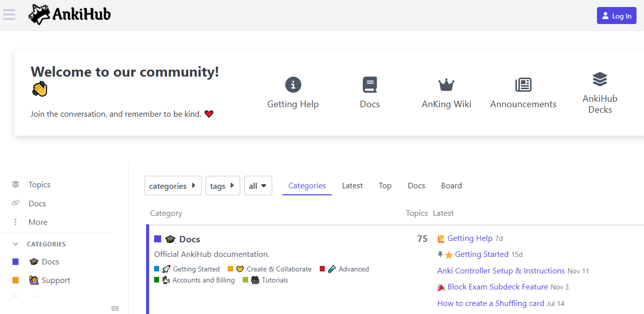Click the rocket icon by Getting Started
644x314 pixels.
[x=167, y=269]
